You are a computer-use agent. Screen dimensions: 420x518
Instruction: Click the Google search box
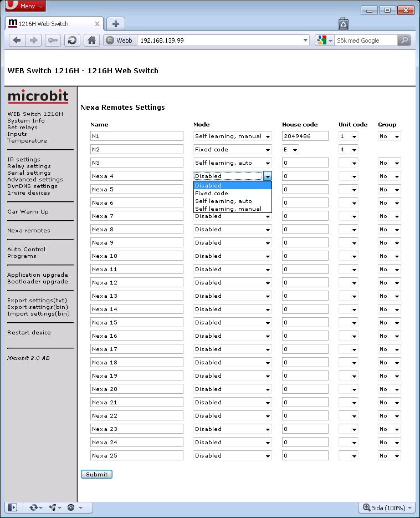366,40
